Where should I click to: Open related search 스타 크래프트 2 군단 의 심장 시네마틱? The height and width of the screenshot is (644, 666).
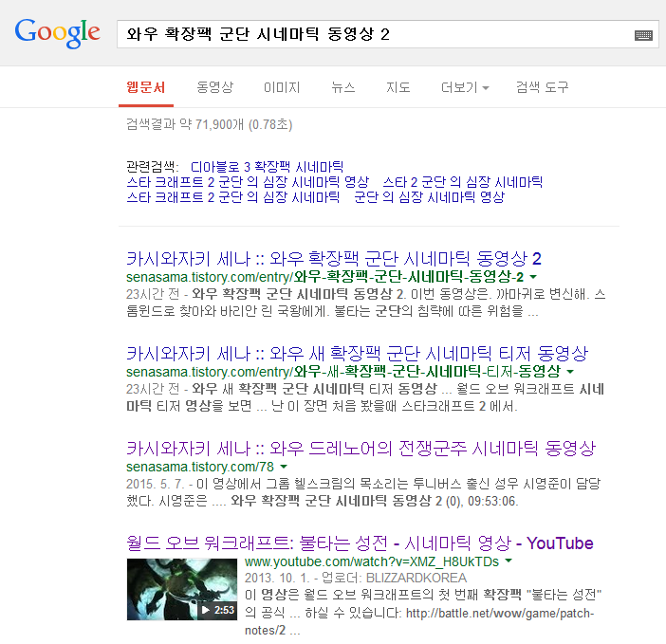point(232,197)
